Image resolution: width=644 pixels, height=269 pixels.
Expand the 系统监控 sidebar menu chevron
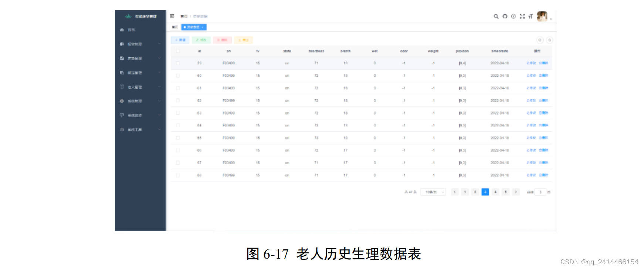click(159, 115)
